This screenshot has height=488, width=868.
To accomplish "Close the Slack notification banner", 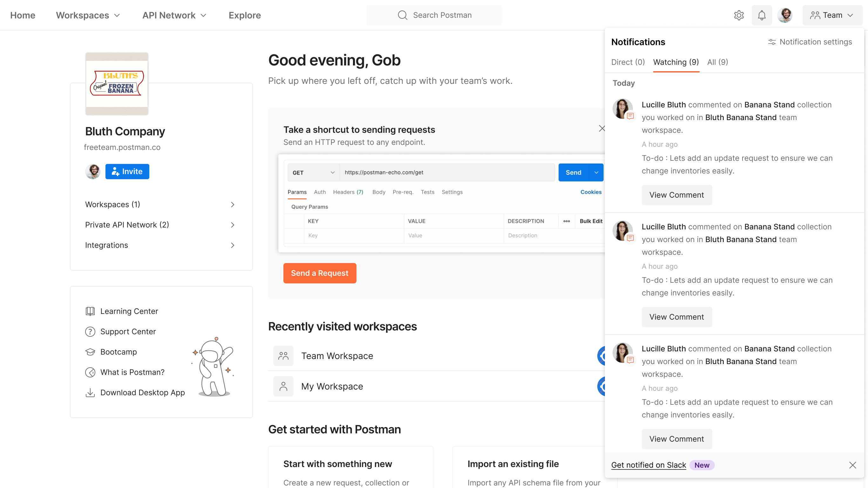I will 852,465.
